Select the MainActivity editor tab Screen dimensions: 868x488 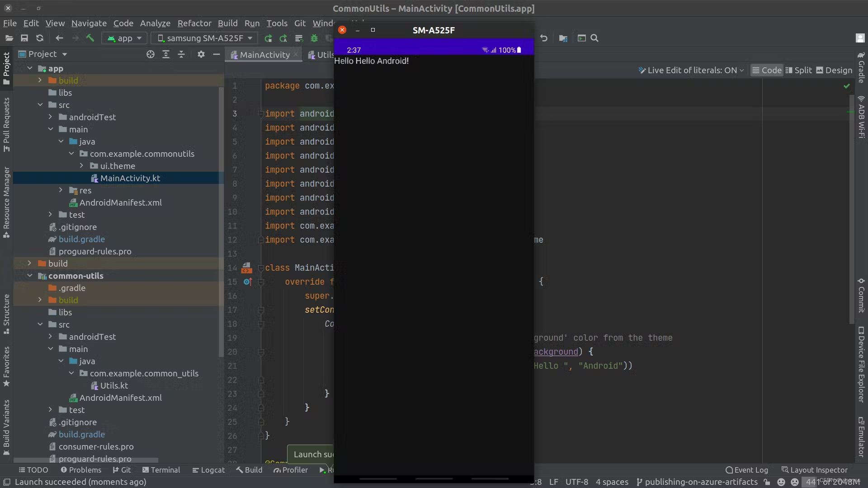264,55
